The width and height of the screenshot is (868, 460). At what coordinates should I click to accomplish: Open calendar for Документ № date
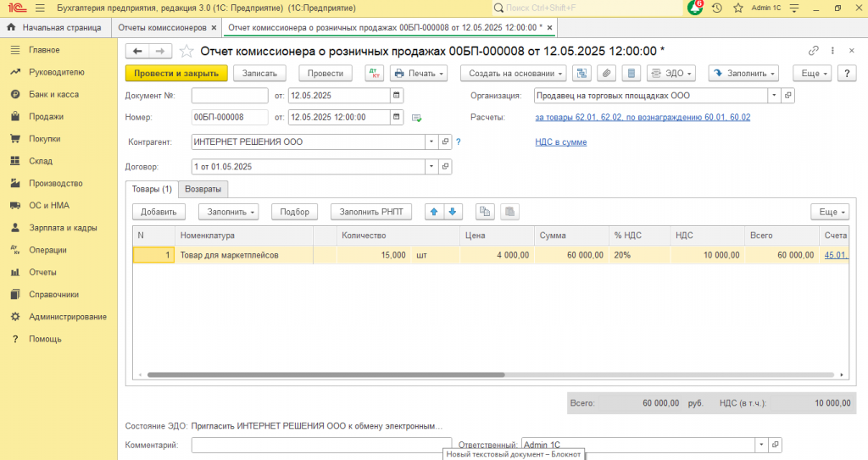(x=397, y=96)
